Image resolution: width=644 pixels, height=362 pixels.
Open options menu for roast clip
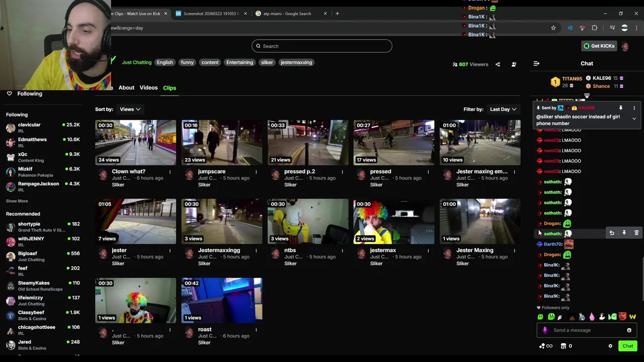pos(256,330)
